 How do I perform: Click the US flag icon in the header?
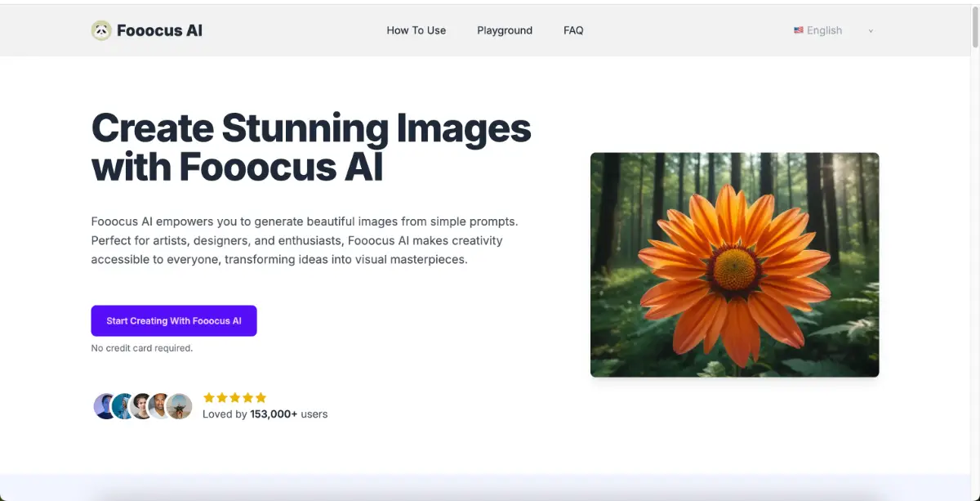point(799,30)
